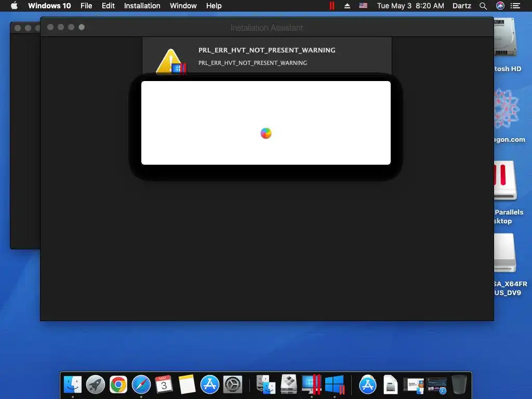This screenshot has width=532, height=399.
Task: Select the Parallels Desktop disk on desktop
Action: [505, 180]
